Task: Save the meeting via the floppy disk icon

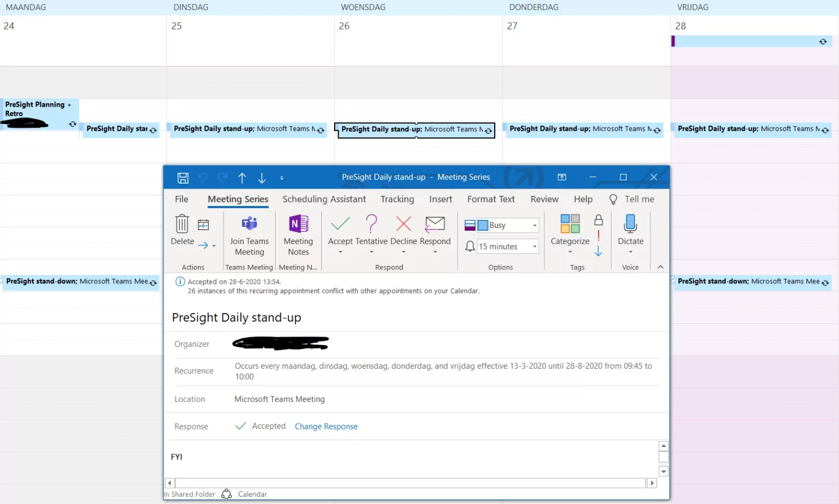Action: click(x=183, y=178)
